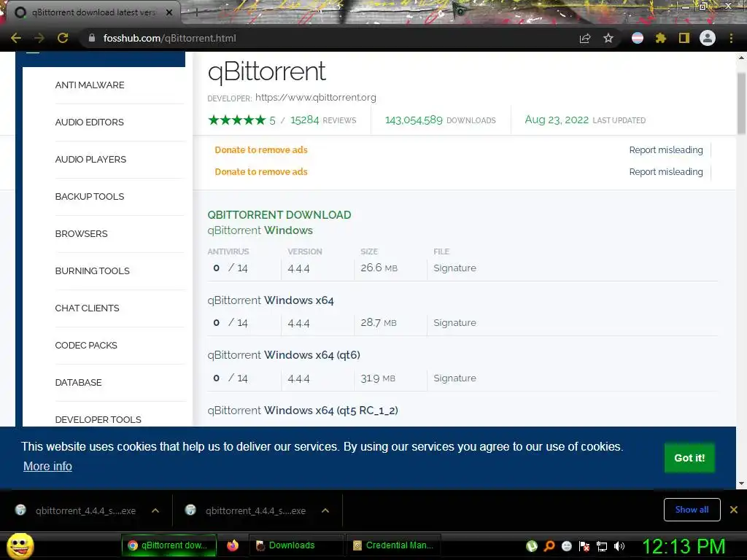Click the first Donate to remove ads link
The width and height of the screenshot is (747, 560).
(261, 150)
